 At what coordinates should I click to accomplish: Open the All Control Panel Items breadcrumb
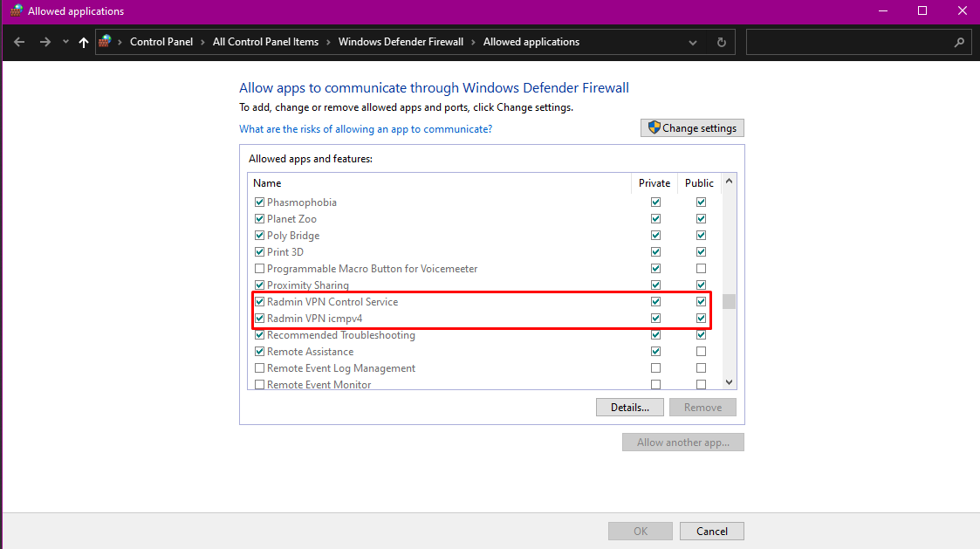(x=265, y=42)
